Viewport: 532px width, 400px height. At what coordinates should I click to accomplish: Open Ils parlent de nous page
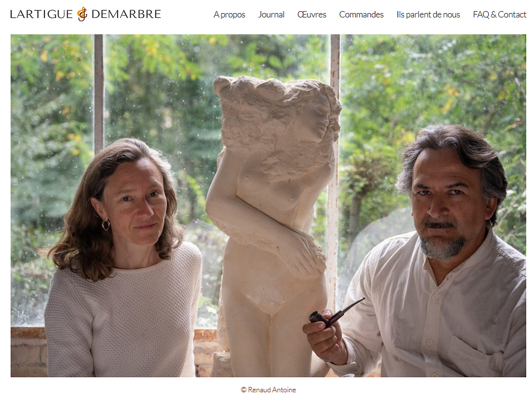(428, 15)
